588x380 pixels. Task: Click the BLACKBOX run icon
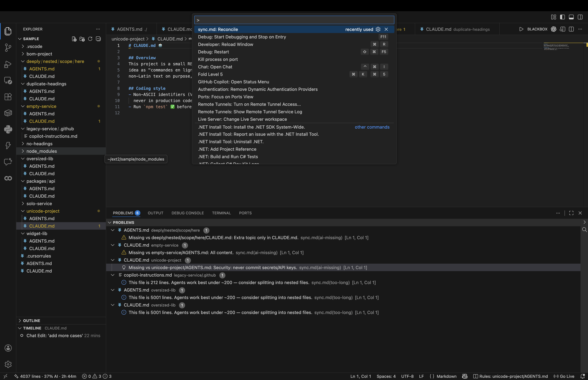click(521, 29)
